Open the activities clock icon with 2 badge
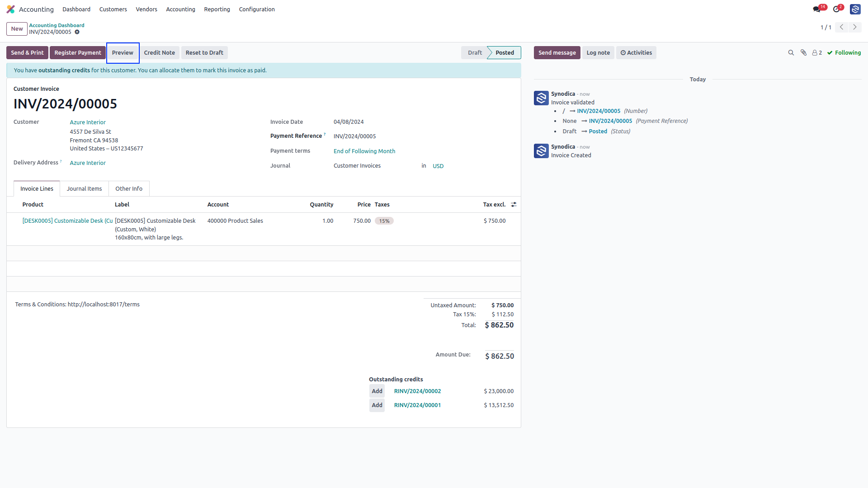Image resolution: width=868 pixels, height=488 pixels. [838, 9]
